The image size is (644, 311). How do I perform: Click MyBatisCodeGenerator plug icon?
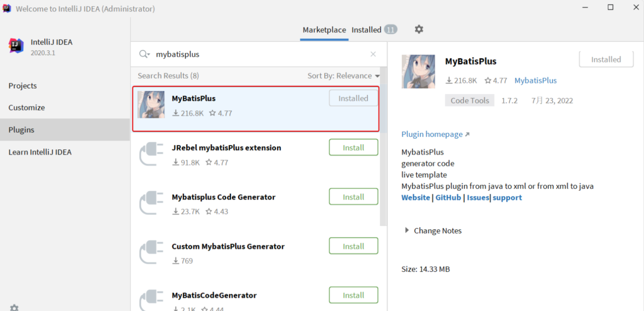tap(151, 300)
